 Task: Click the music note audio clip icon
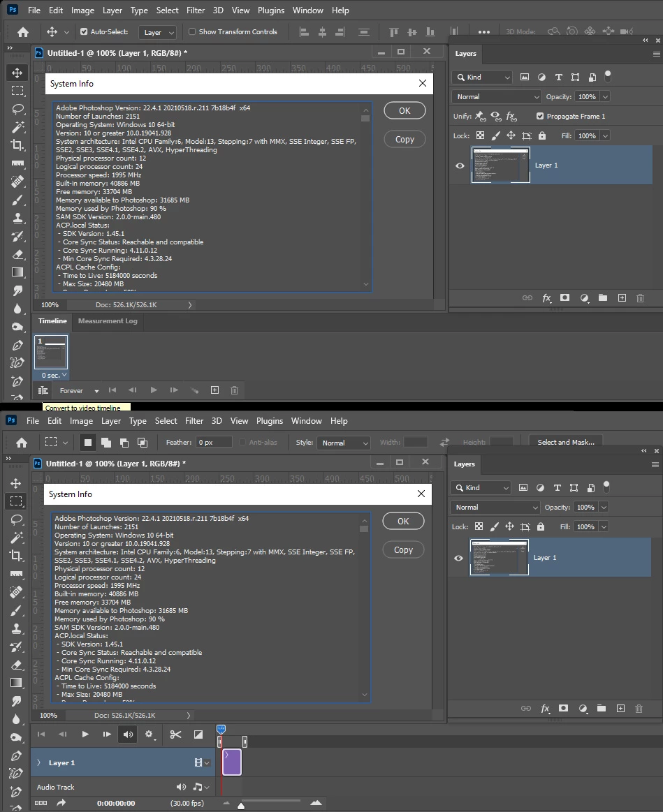point(198,787)
